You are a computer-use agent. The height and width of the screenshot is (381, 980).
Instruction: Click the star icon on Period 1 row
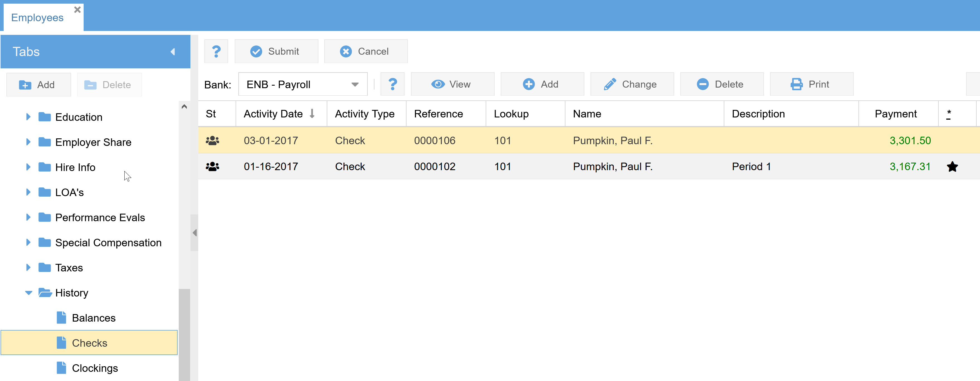[x=952, y=167]
